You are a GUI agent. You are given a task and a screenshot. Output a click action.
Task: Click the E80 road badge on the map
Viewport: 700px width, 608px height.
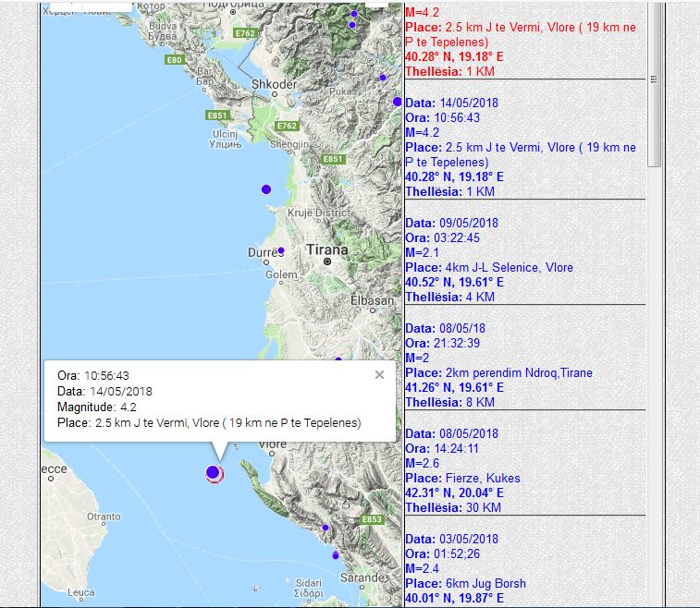[x=175, y=60]
